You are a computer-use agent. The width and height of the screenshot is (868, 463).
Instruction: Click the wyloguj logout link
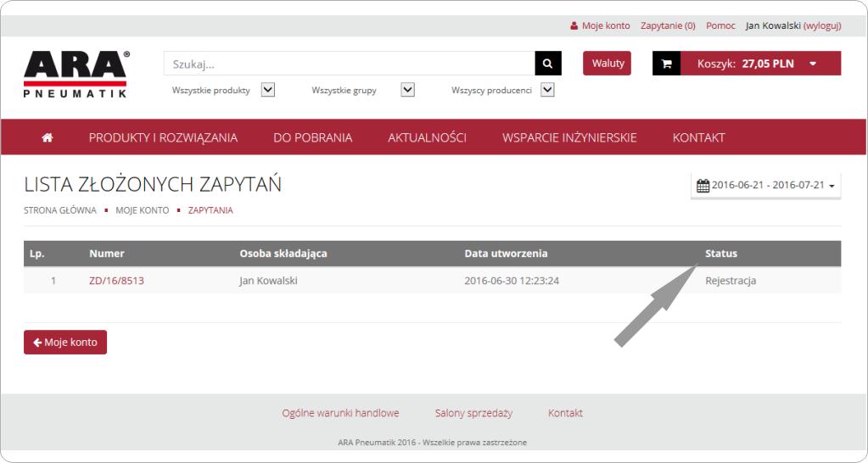[822, 26]
